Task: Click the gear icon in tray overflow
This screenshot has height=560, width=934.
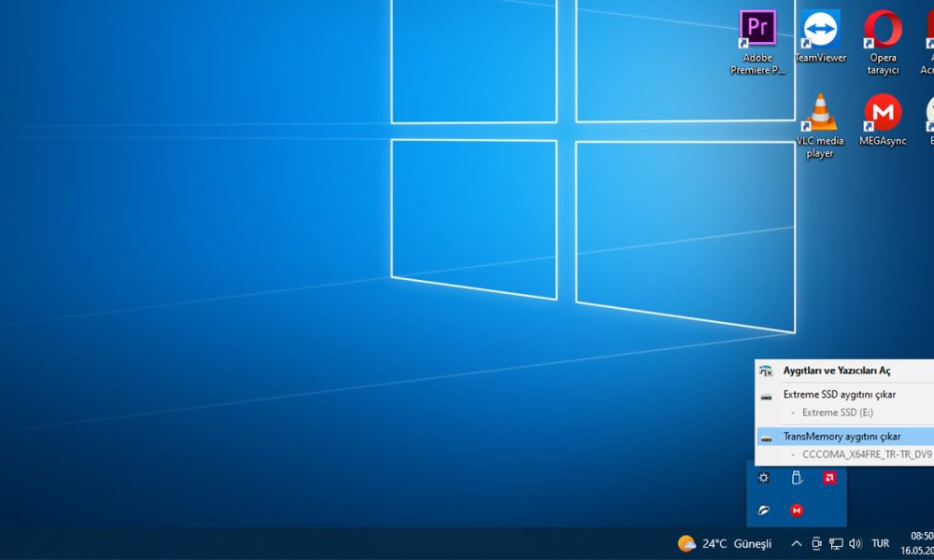Action: tap(764, 478)
